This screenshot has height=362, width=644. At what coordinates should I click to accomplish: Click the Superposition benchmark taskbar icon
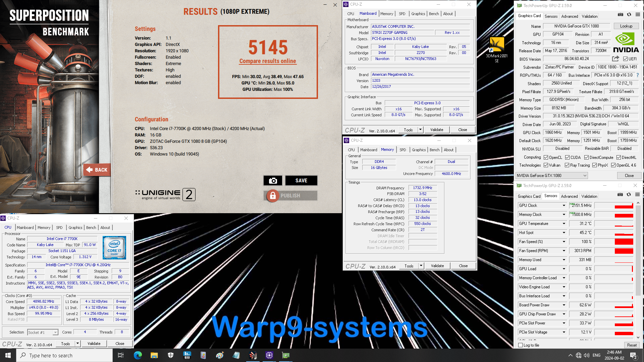click(x=253, y=355)
